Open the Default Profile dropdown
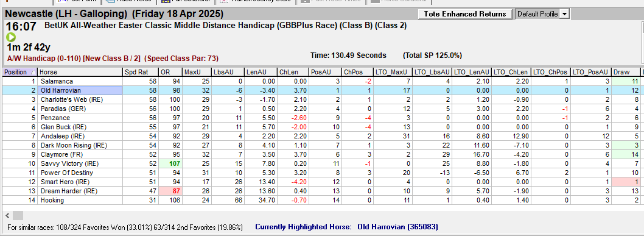The image size is (644, 236). coord(565,14)
